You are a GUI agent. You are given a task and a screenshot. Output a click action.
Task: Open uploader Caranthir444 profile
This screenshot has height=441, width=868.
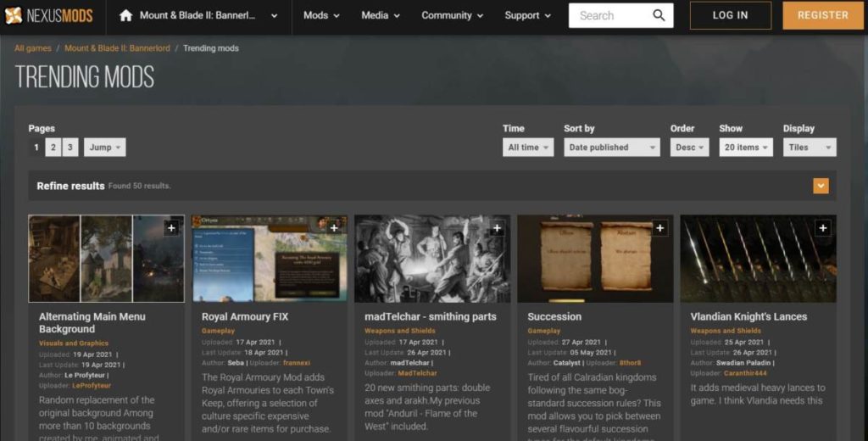point(745,373)
